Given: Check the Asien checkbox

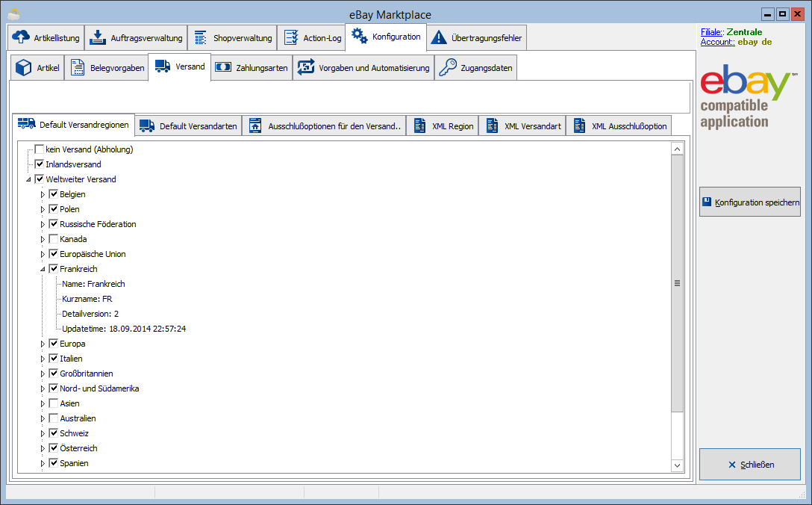Looking at the screenshot, I should 53,403.
